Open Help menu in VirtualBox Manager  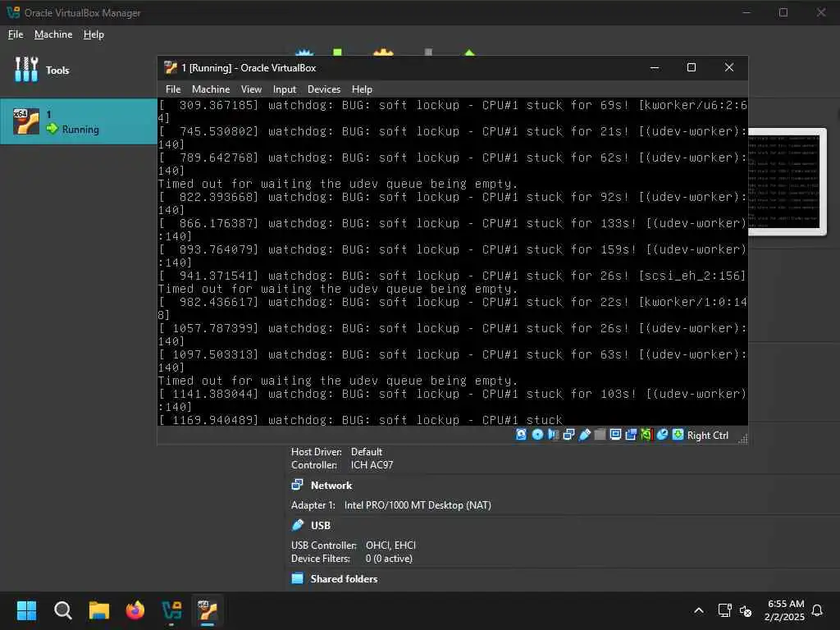pyautogui.click(x=94, y=34)
